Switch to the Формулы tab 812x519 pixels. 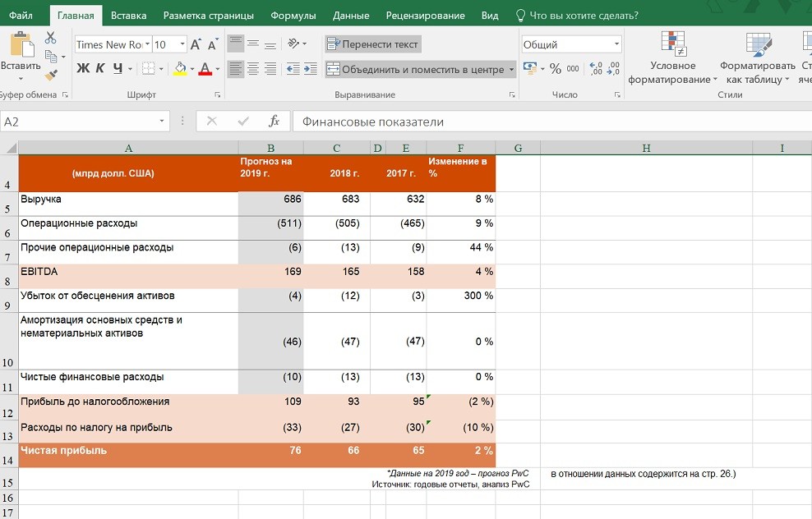[x=293, y=16]
